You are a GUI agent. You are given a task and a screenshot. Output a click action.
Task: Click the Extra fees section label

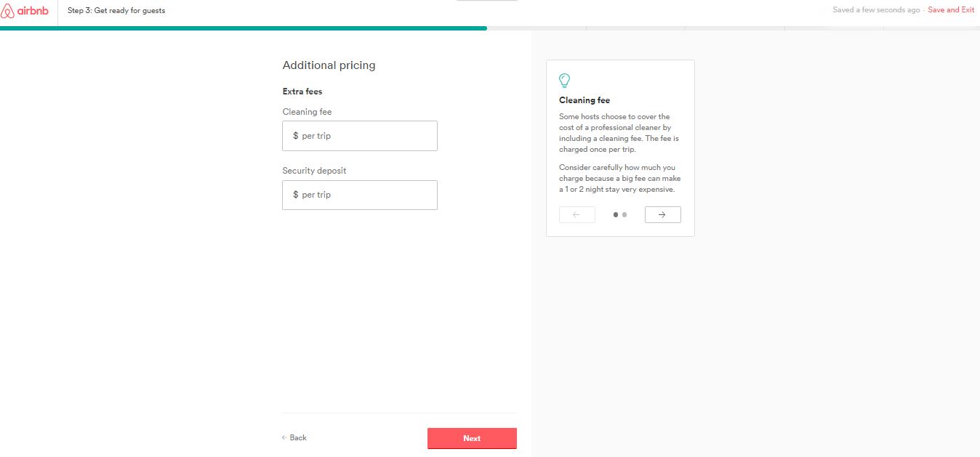(302, 92)
